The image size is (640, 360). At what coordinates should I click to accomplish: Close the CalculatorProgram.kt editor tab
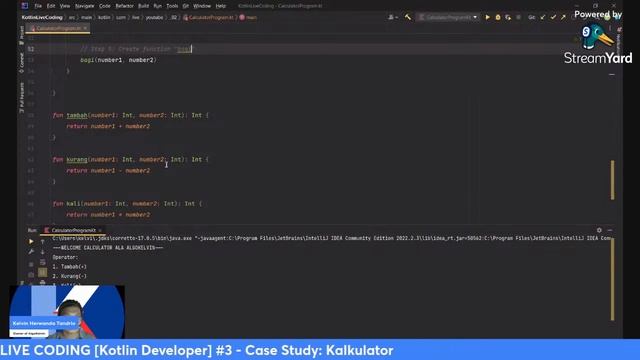(85, 28)
